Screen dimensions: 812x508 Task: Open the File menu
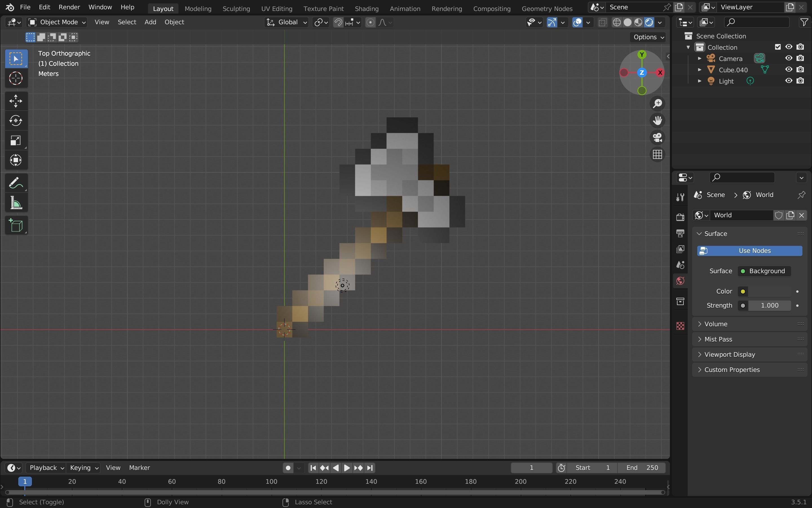pos(25,7)
